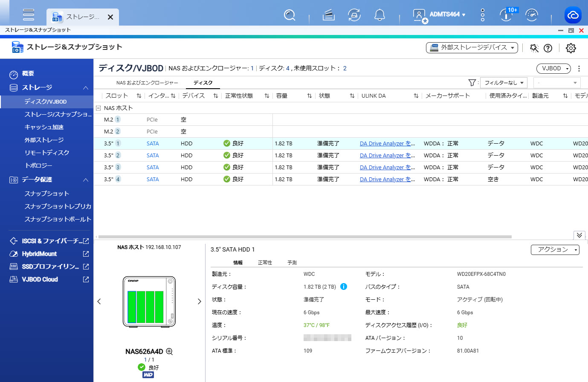Click the WD brand logo icon
This screenshot has height=382, width=588.
click(148, 375)
